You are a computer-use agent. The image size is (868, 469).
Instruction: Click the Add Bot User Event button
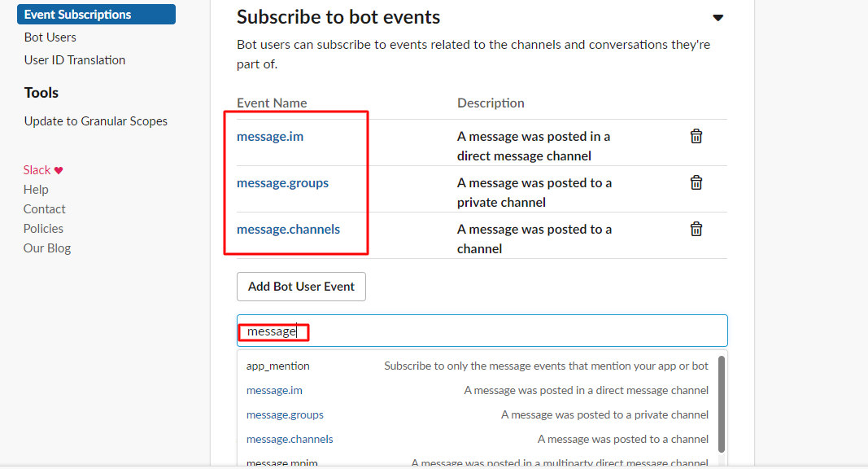click(301, 287)
